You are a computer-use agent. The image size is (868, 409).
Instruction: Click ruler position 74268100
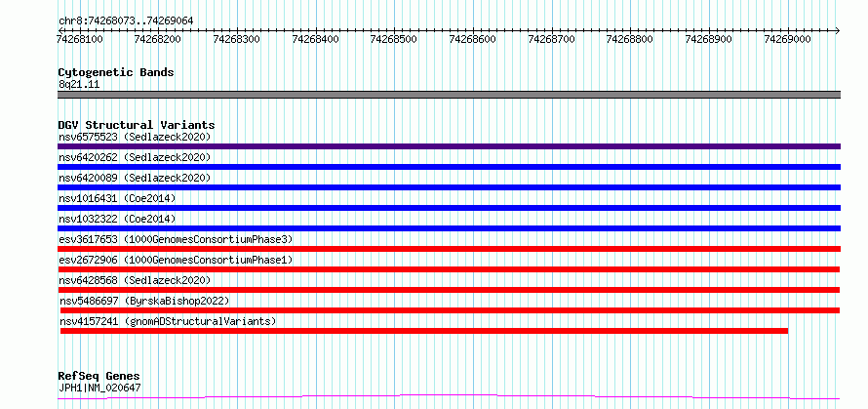pos(80,39)
